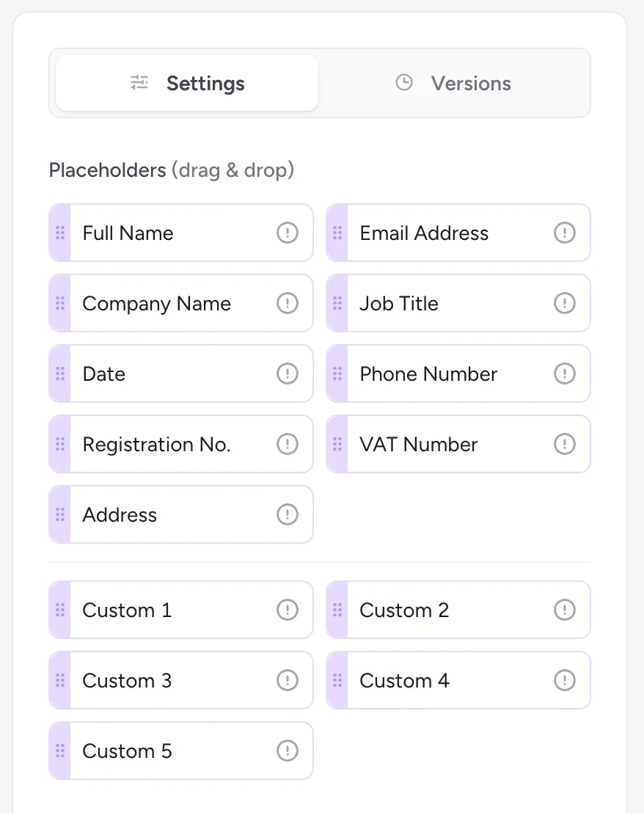
Task: Click the clock icon next to Versions
Action: [403, 83]
